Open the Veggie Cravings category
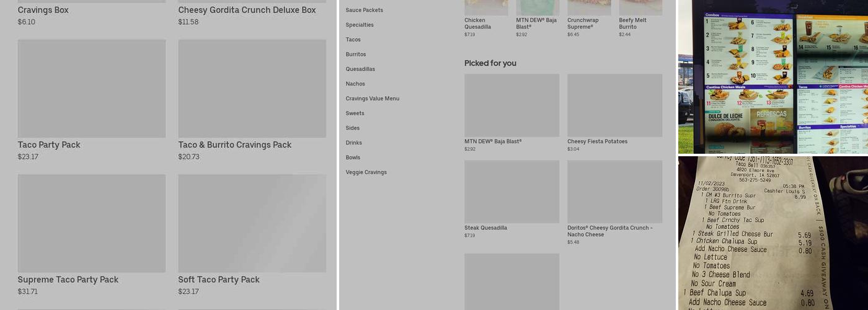 [x=366, y=172]
